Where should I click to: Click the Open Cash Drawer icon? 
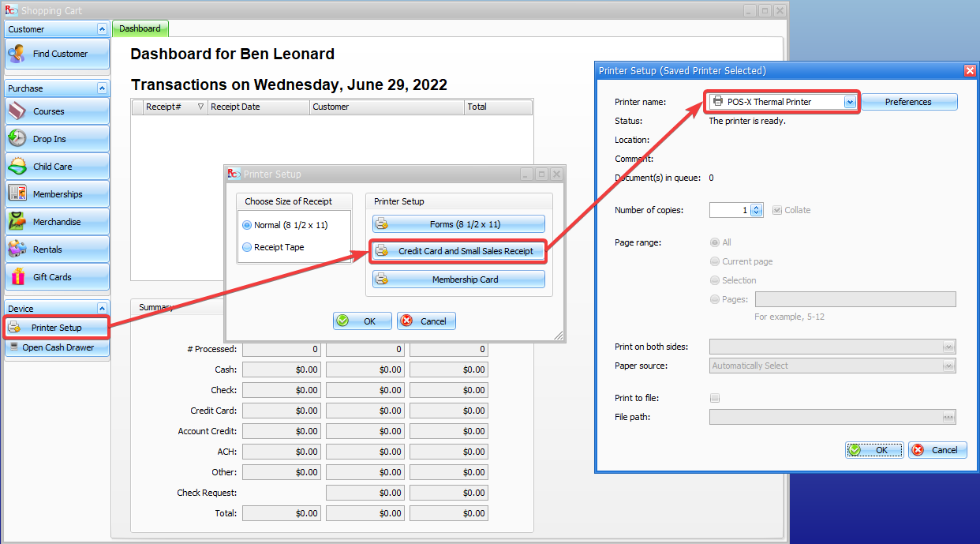[14, 347]
